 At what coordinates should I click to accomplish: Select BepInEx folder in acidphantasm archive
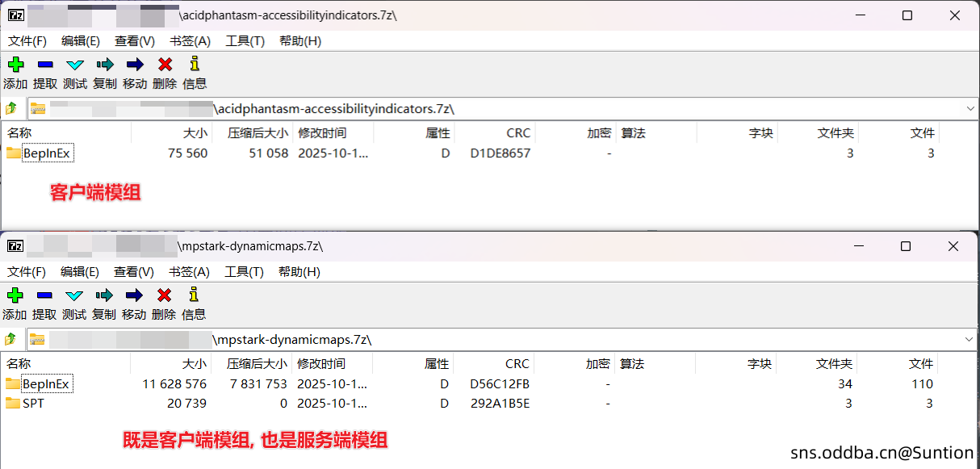47,153
